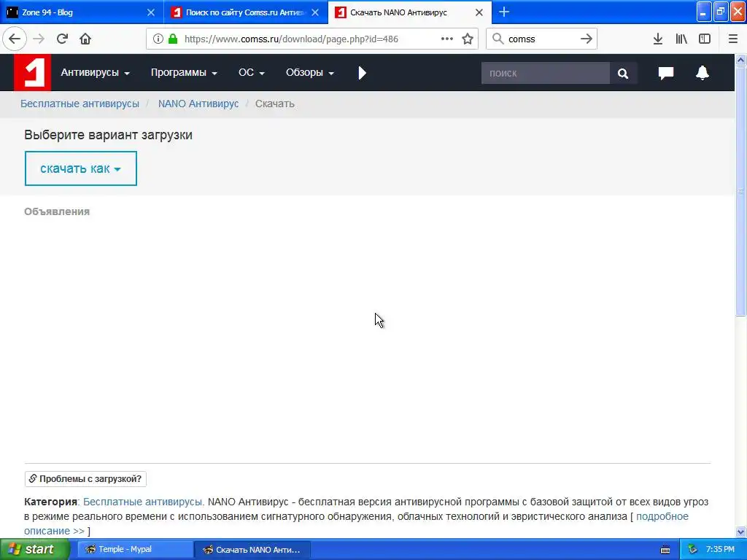Click the scrollbar up arrow
The width and height of the screenshot is (747, 560).
740,60
